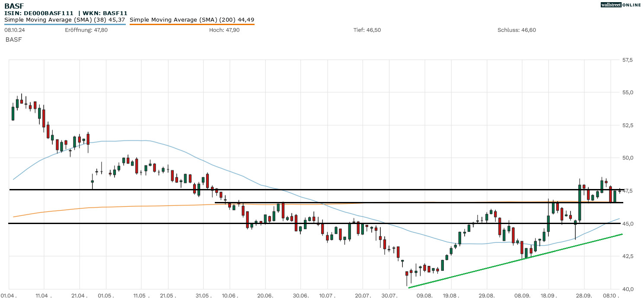
Task: Click the 01.04. date axis label
Action: pos(9,295)
